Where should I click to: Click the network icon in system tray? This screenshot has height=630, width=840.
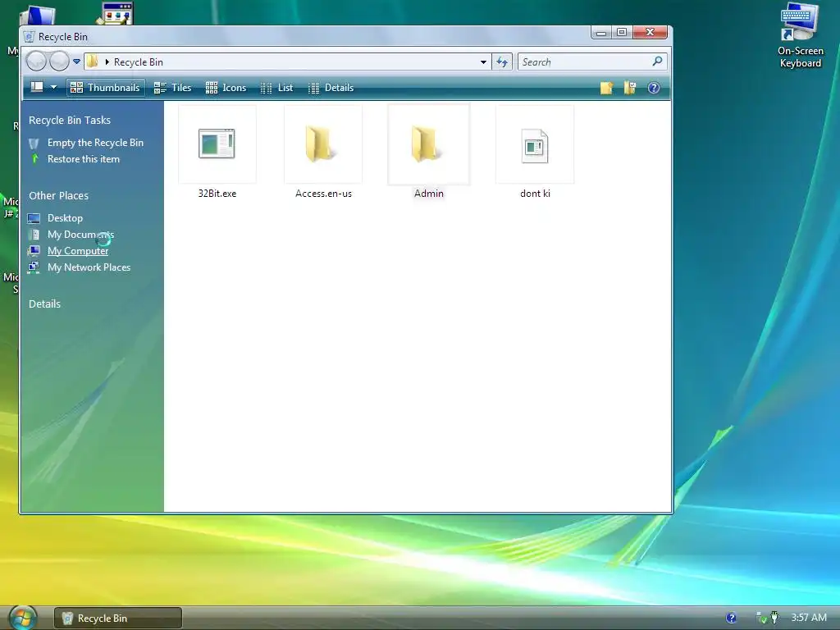coord(760,618)
